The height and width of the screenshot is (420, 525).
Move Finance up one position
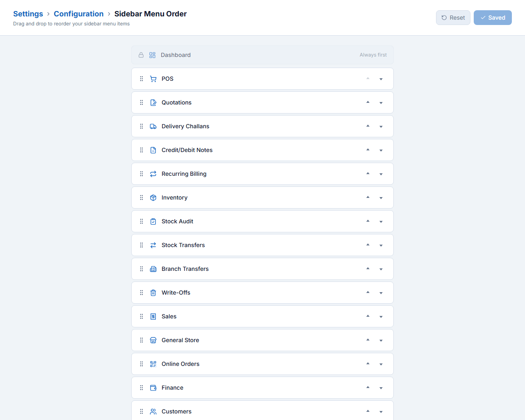point(368,387)
